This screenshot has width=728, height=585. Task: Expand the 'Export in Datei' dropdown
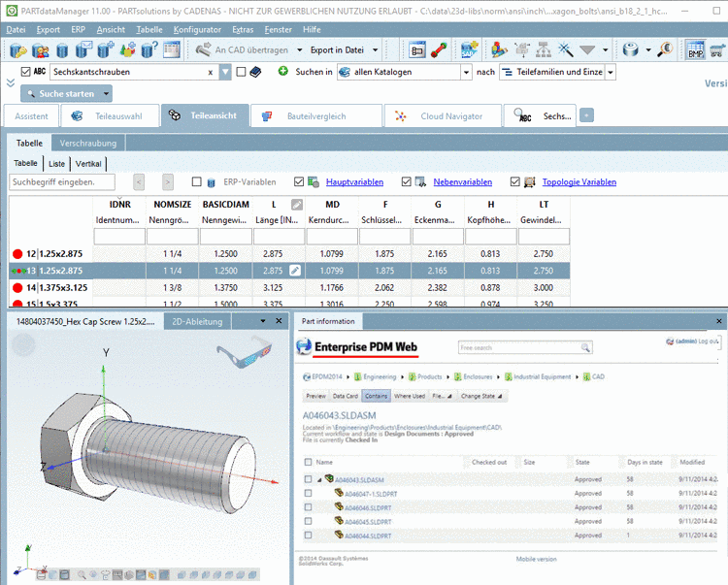coord(374,49)
